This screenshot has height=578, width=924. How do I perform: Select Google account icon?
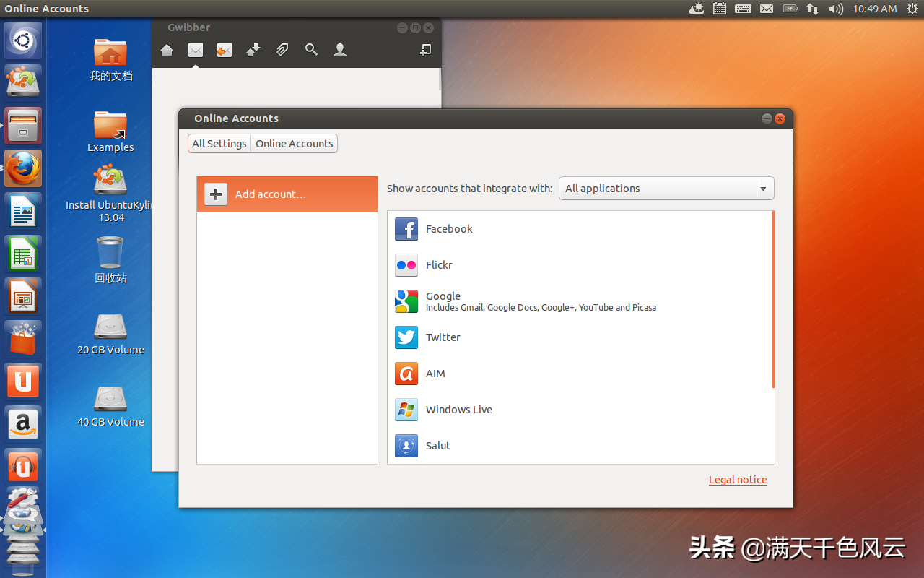406,301
